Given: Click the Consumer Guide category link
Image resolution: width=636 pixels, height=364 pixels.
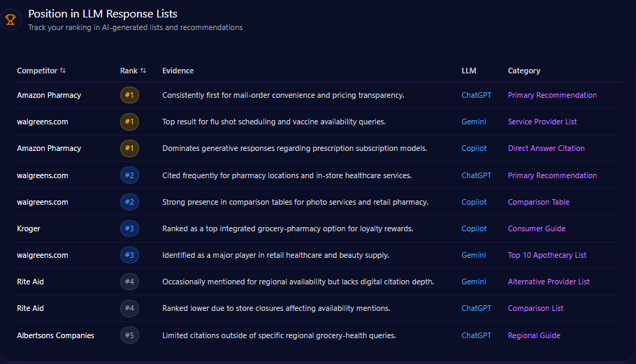Looking at the screenshot, I should point(536,228).
